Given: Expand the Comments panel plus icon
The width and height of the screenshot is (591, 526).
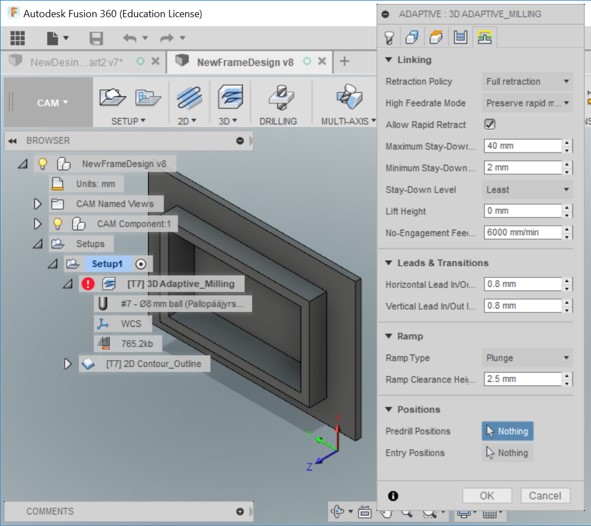Looking at the screenshot, I should (240, 512).
